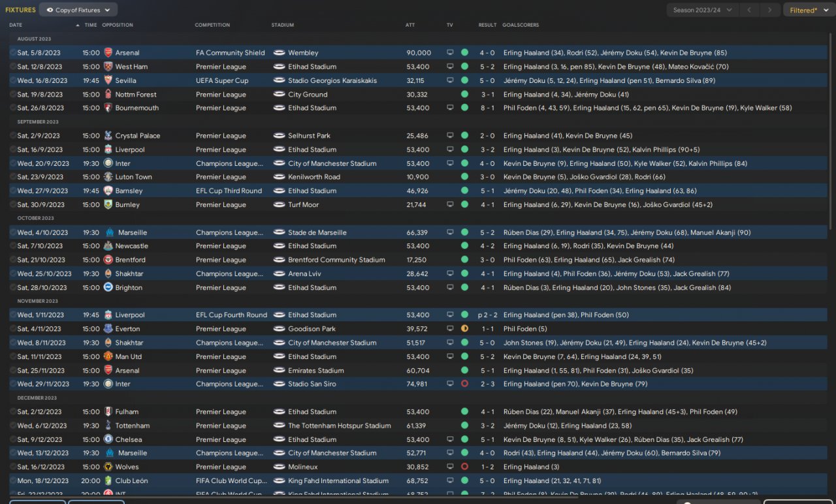Open The Tottenham Hotspur Stadium link
The height and width of the screenshot is (504, 836).
pos(340,426)
